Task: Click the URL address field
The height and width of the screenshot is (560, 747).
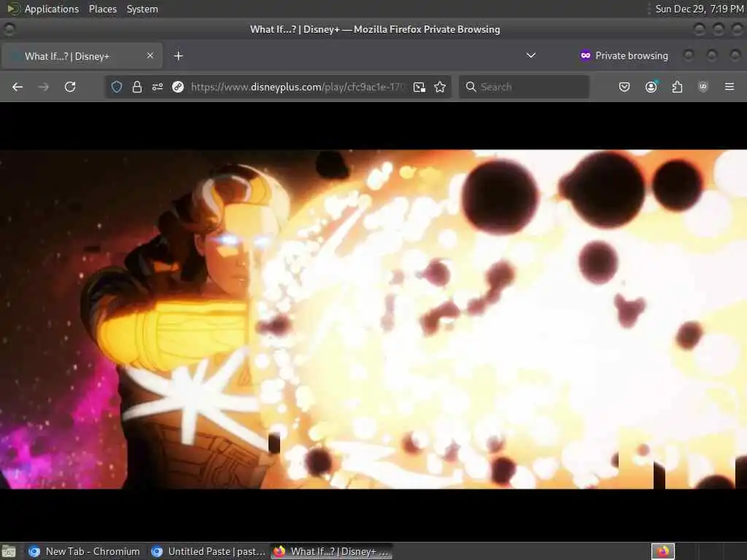Action: pos(298,87)
